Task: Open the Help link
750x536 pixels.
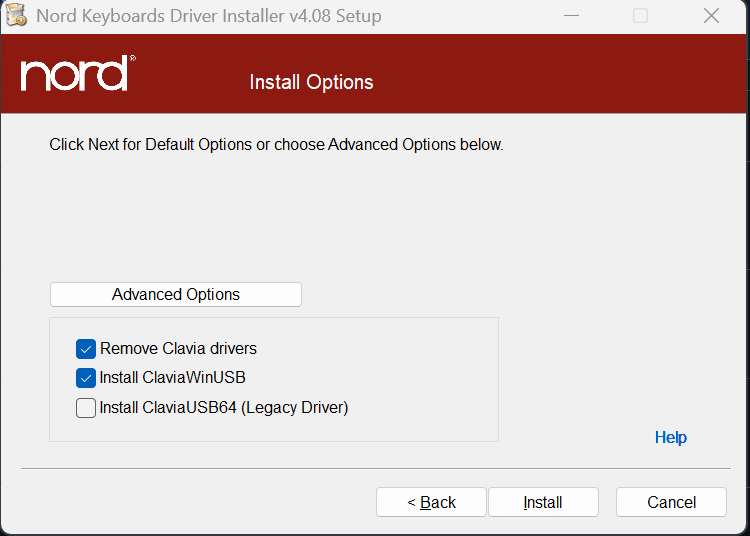Action: point(670,437)
